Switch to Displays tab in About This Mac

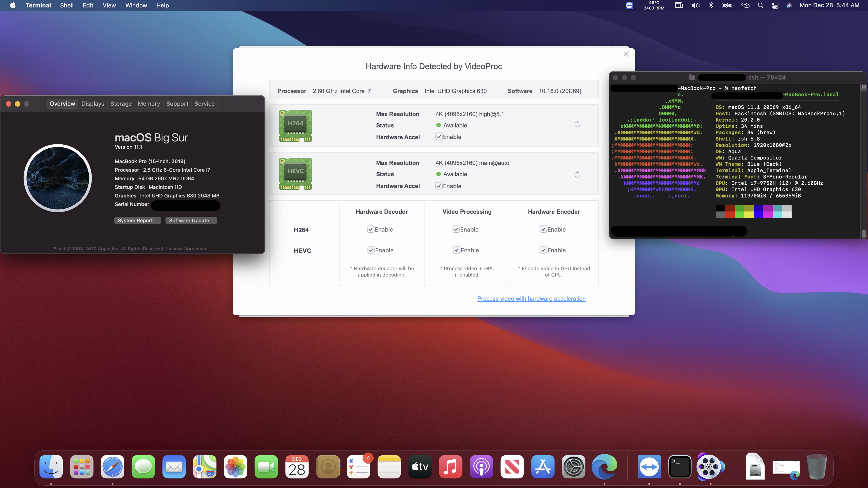click(x=93, y=104)
